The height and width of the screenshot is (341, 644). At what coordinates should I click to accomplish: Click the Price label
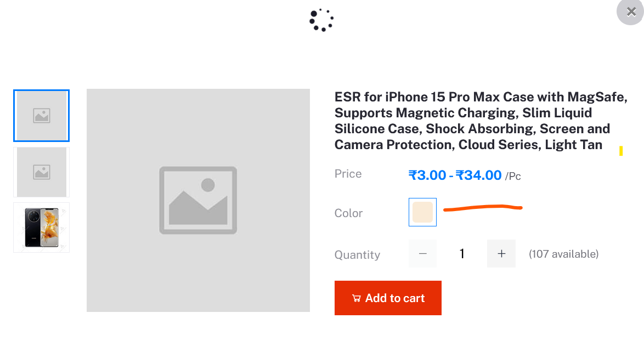[x=348, y=174]
